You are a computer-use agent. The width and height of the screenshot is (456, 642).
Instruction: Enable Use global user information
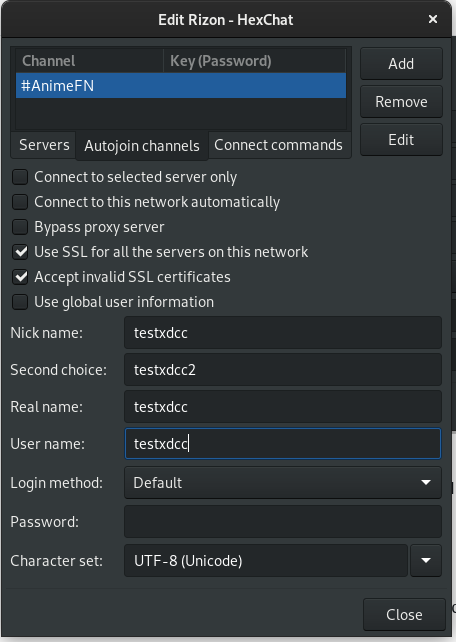click(20, 302)
